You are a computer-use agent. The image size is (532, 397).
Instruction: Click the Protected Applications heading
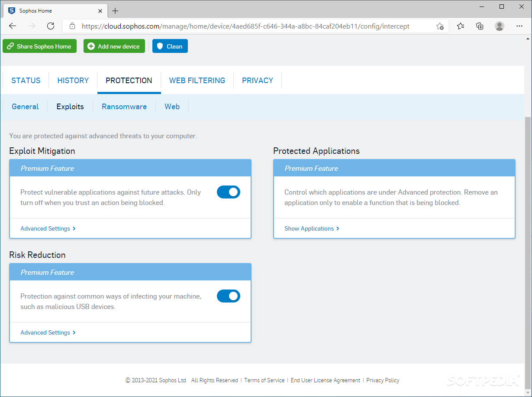pyautogui.click(x=316, y=151)
